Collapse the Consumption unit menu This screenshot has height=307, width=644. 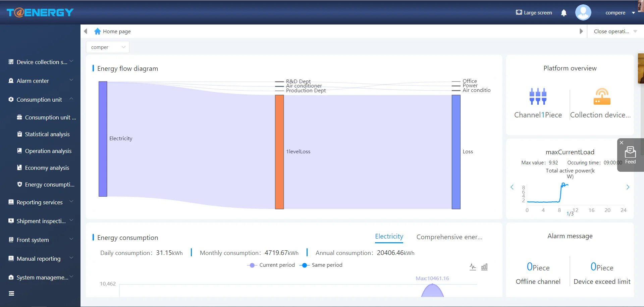pyautogui.click(x=71, y=99)
